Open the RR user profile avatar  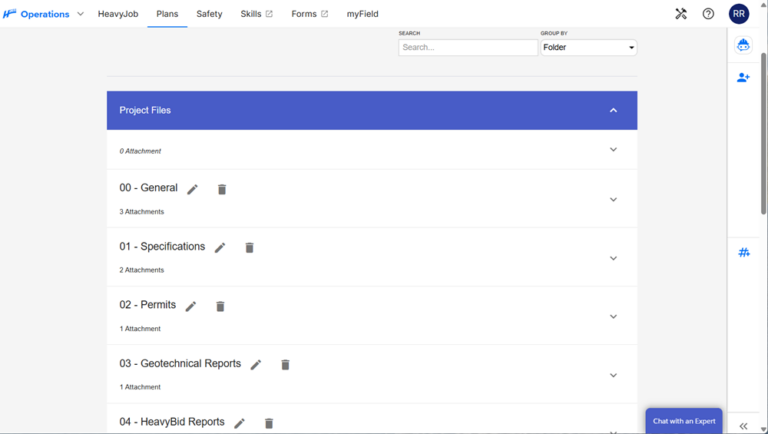click(x=739, y=14)
